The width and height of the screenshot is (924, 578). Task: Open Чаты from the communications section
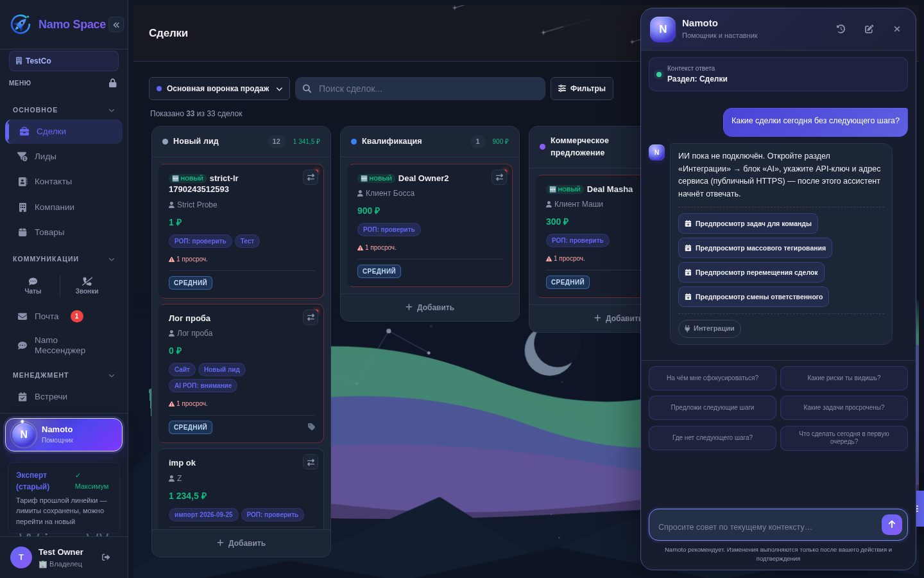tap(33, 286)
